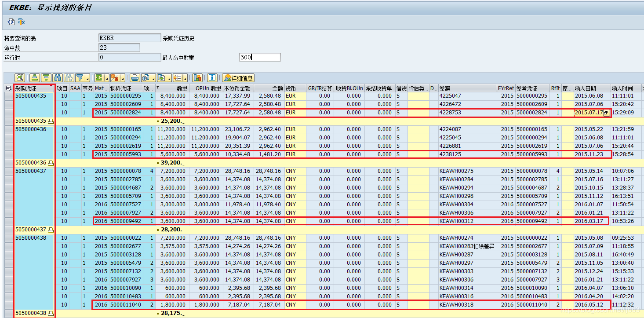644x318 pixels.
Task: Click the Find Next icon
Action: point(68,78)
